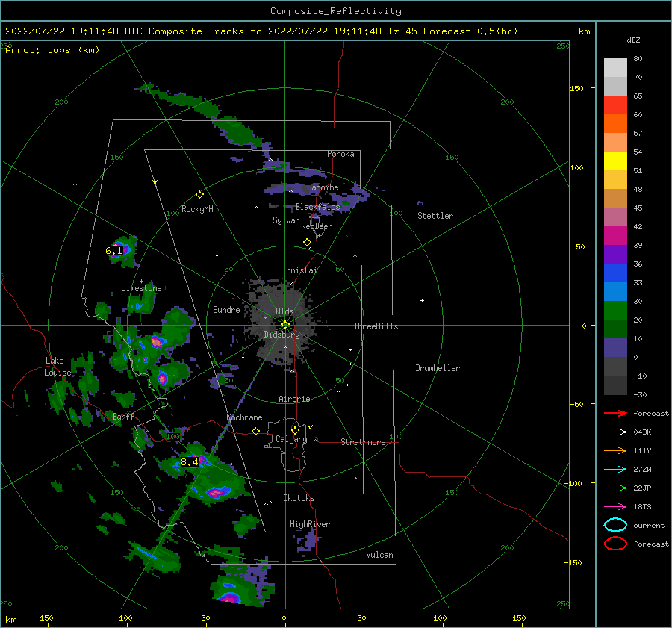Click the 80 dBZ light gray color block
The height and width of the screenshot is (628, 672).
click(x=615, y=67)
